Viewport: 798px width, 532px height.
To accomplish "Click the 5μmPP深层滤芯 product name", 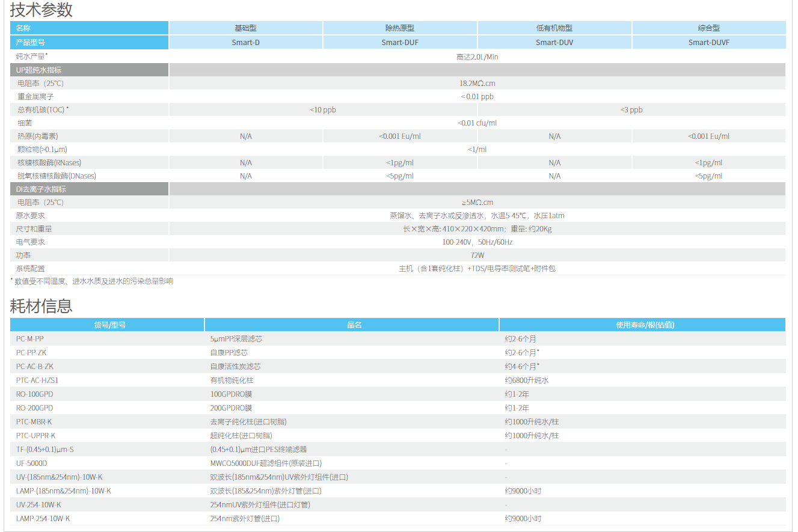I will point(236,339).
